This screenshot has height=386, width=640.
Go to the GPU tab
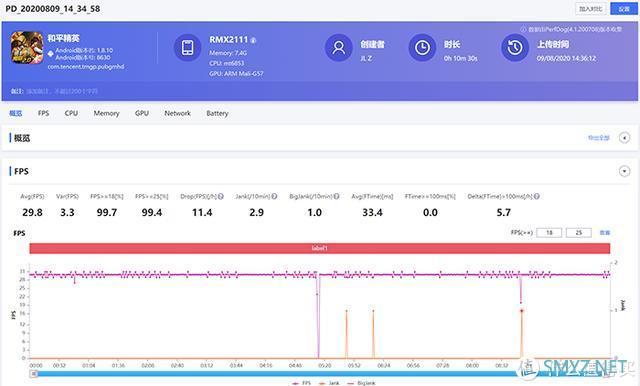[142, 113]
